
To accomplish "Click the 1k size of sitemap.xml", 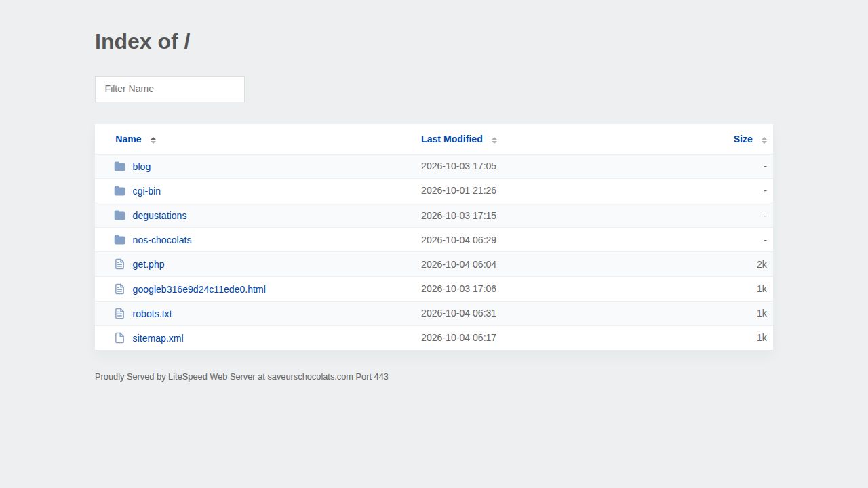I will click(762, 338).
